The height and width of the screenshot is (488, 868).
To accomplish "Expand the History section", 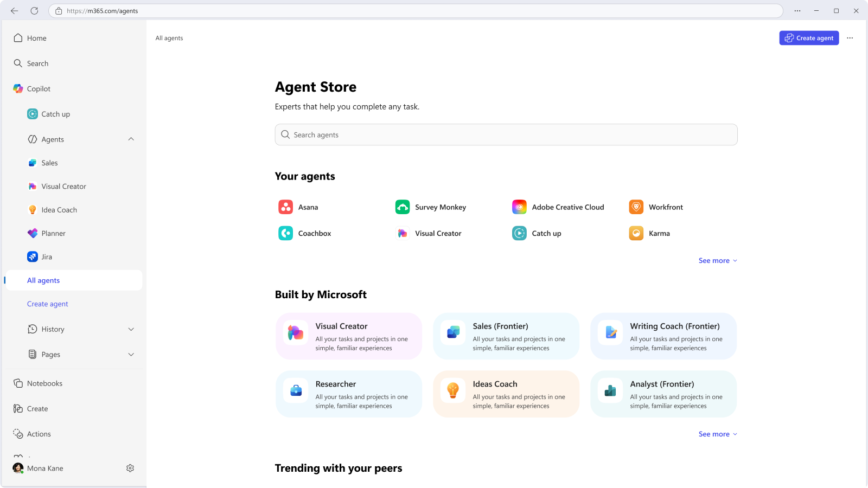I will (x=131, y=329).
